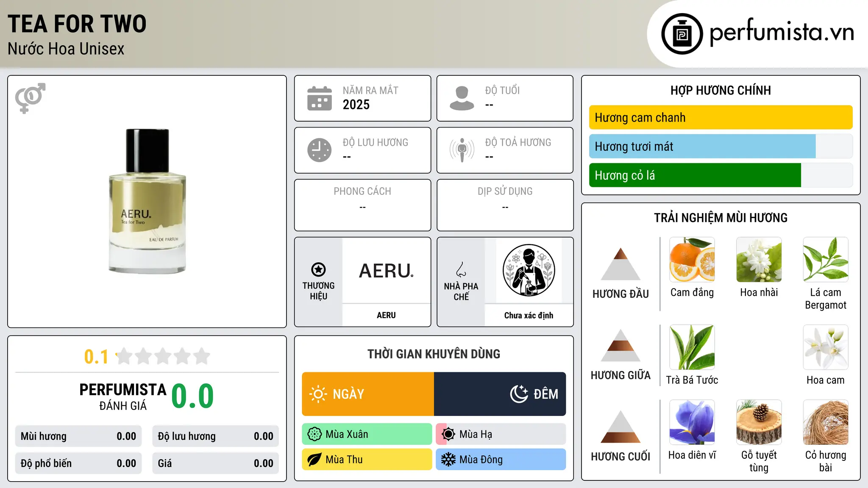Click the Hương cỏ lá accord bar

coord(721,175)
